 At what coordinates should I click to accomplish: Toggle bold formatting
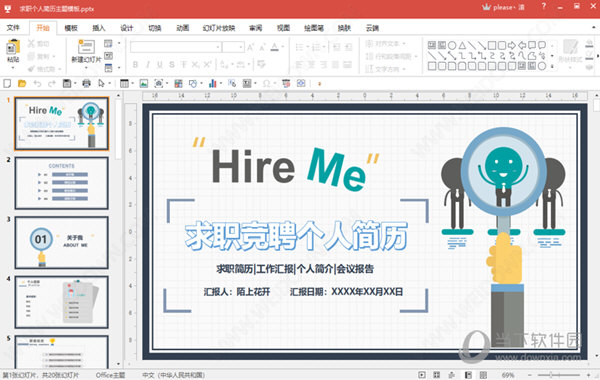click(135, 65)
